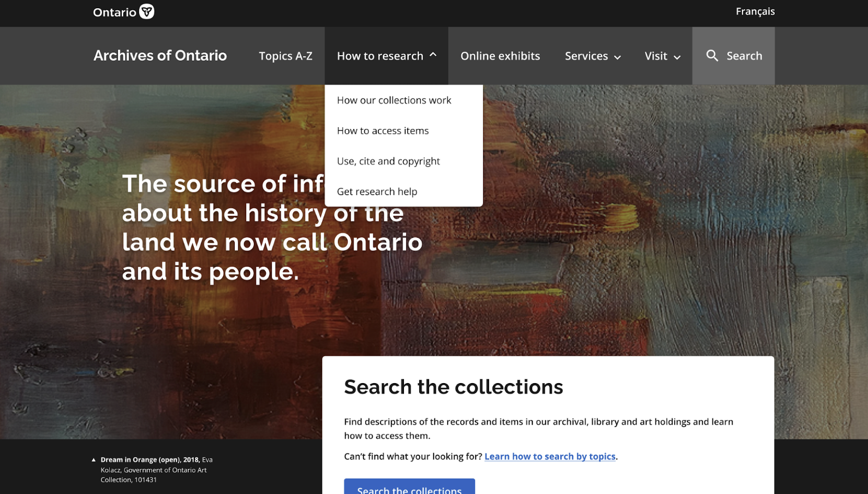The width and height of the screenshot is (868, 494).
Task: Expand the Visit dropdown chevron
Action: coord(677,57)
